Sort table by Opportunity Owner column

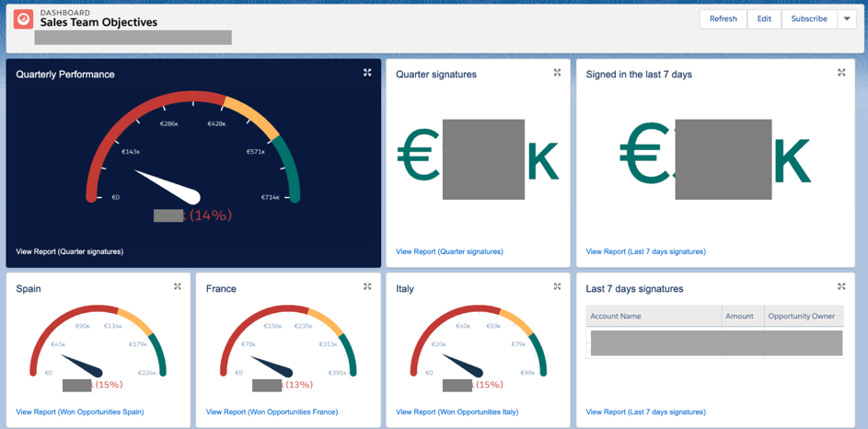(801, 316)
